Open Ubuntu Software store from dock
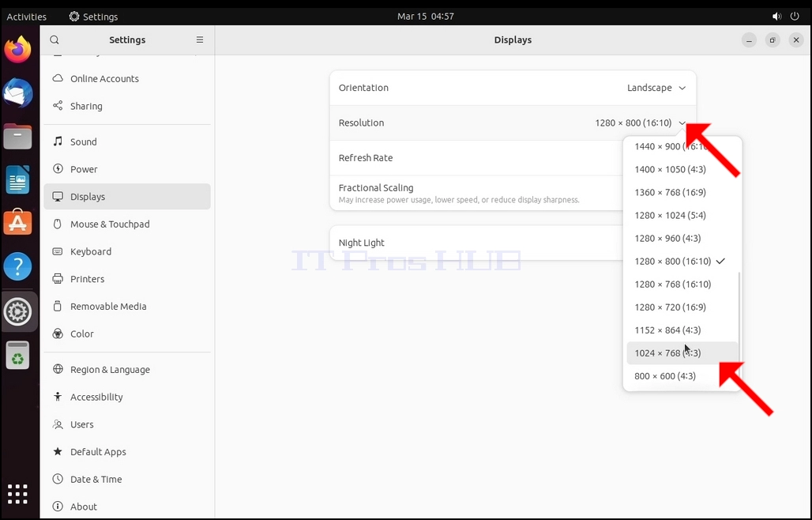The height and width of the screenshot is (520, 812). pos(17,222)
